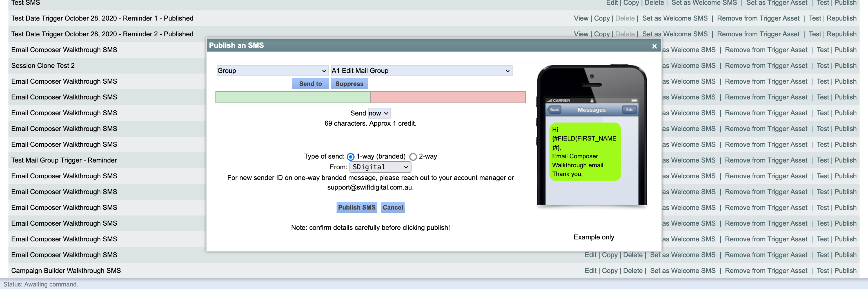Set Campaign Builder Walkthrough SMS as Welcome SMS
Image resolution: width=868 pixels, height=289 pixels.
click(682, 270)
